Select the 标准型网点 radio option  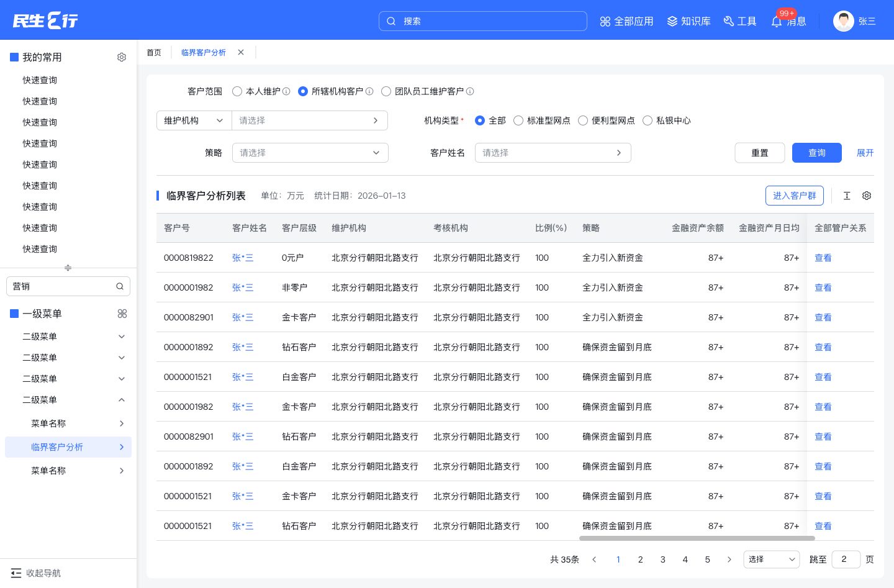[518, 120]
